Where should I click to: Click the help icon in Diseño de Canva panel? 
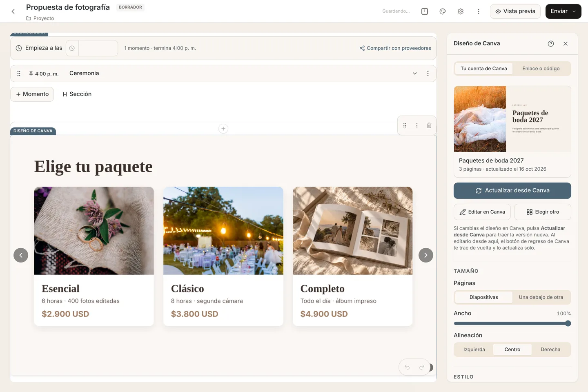coord(551,44)
